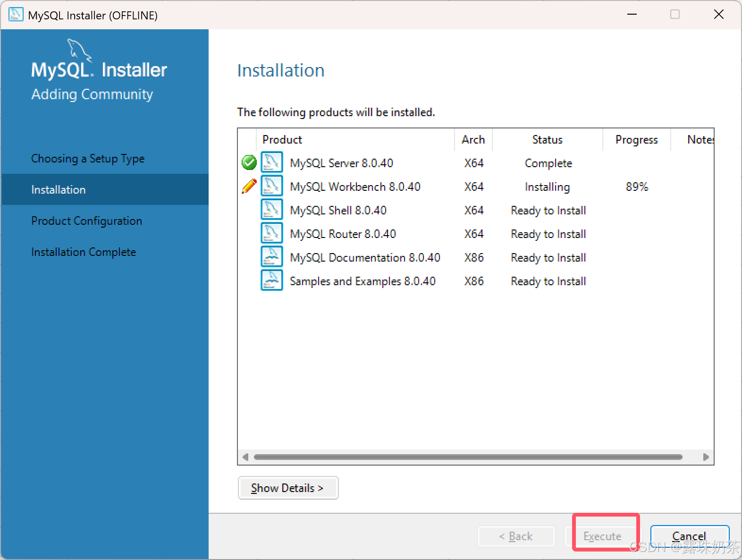Click the Notes column header
742x560 pixels.
coord(692,140)
